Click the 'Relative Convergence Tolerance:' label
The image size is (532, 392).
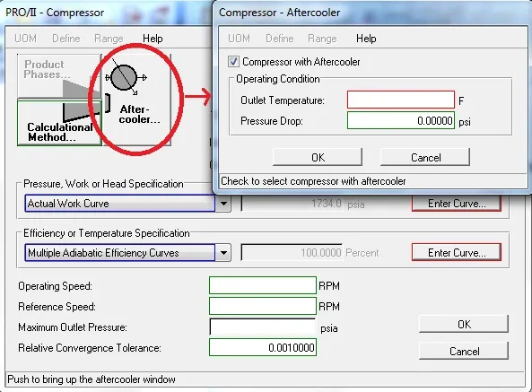pos(90,348)
